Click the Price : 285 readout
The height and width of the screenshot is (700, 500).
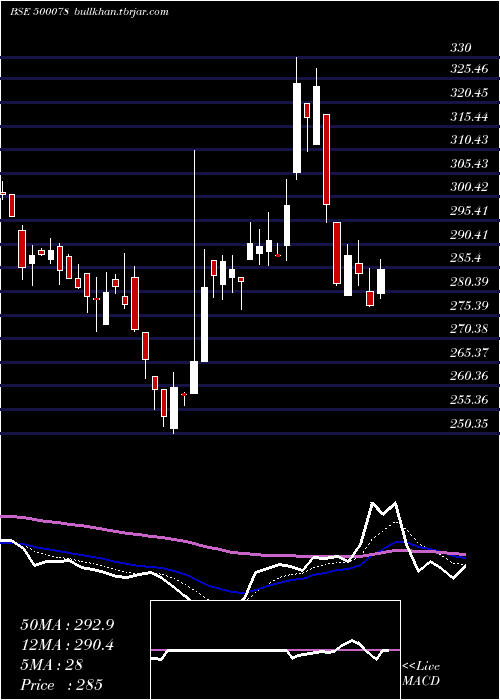(62, 684)
